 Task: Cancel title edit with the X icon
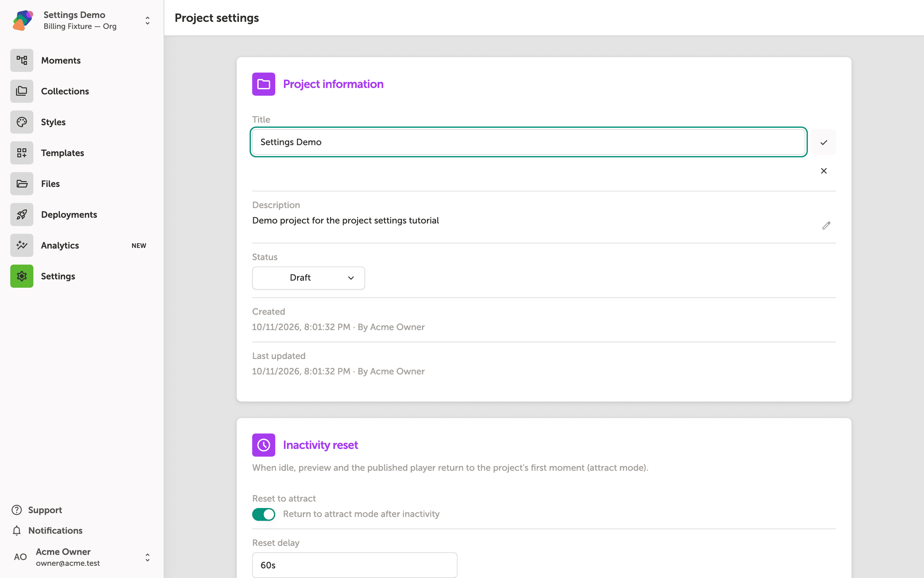(824, 171)
